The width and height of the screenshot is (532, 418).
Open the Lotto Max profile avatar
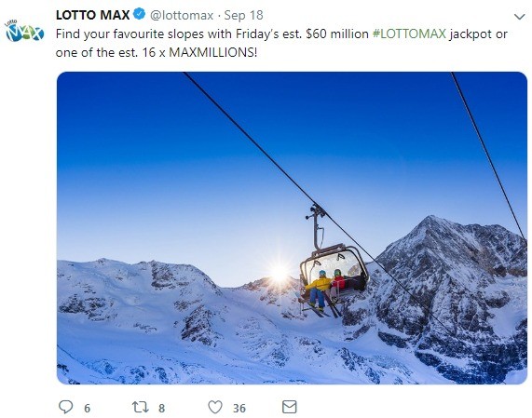(24, 31)
